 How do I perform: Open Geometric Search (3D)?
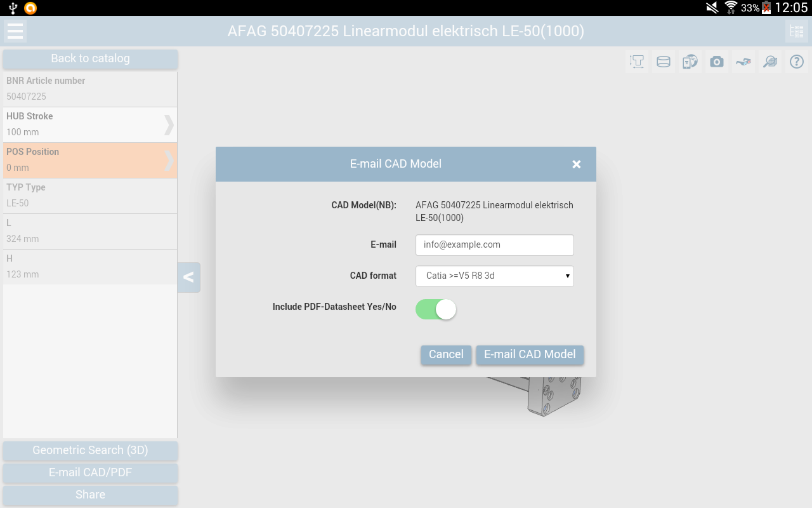tap(90, 451)
